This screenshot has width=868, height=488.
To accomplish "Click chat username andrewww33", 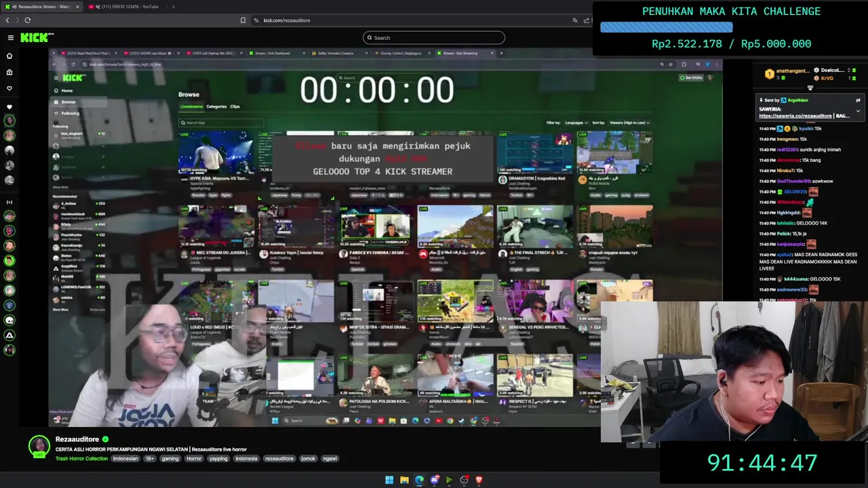I will point(792,289).
